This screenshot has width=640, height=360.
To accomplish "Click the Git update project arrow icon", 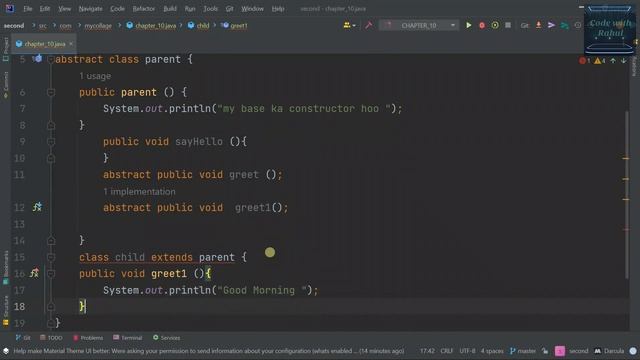I will pyautogui.click(x=538, y=25).
